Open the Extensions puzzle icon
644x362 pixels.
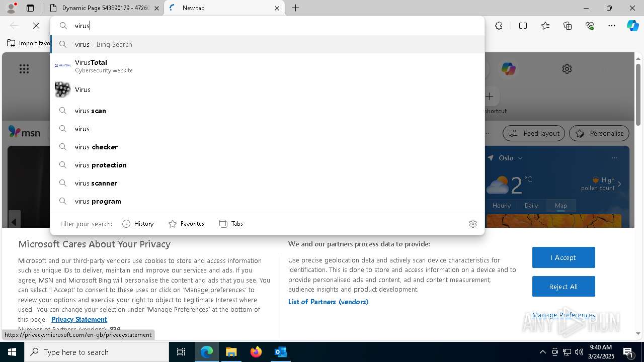click(x=499, y=26)
